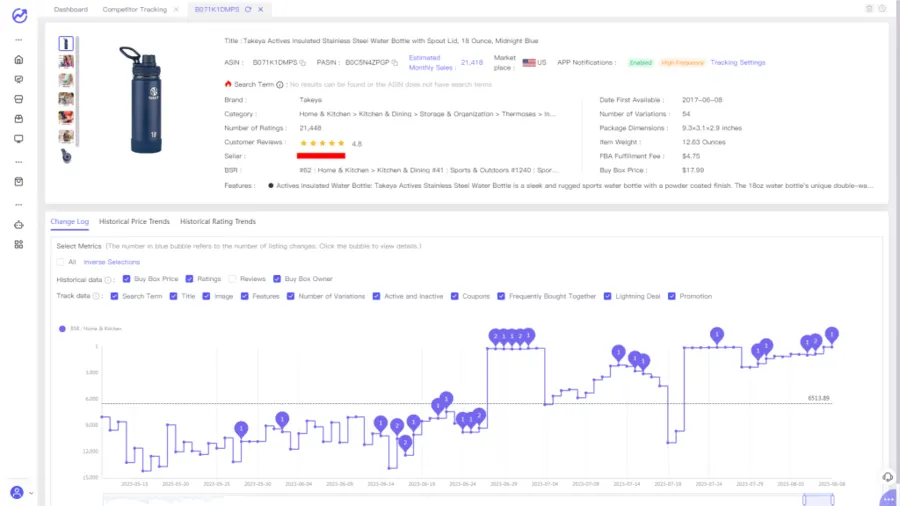Uncheck Search Term track data
This screenshot has width=900, height=506.
click(114, 296)
